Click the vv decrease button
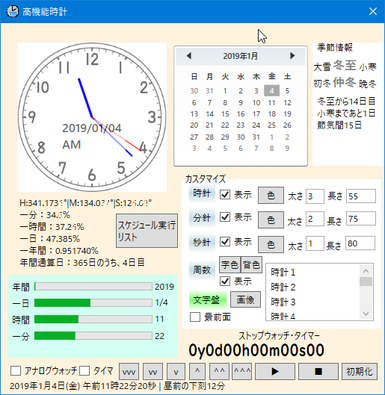The width and height of the screenshot is (385, 395). tap(153, 371)
